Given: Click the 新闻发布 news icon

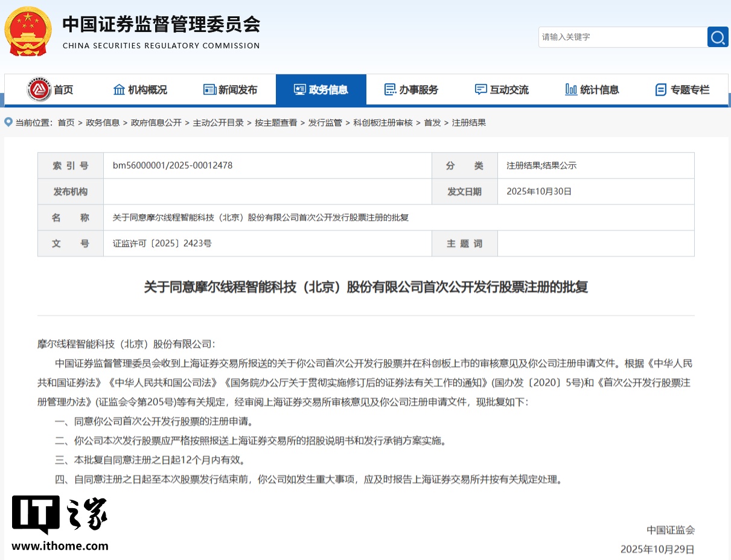Looking at the screenshot, I should [208, 89].
